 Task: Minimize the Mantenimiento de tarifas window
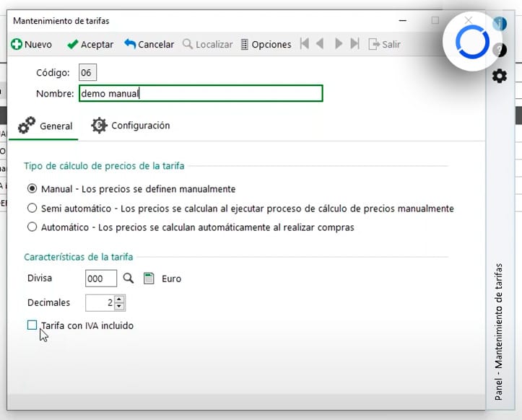pos(403,21)
